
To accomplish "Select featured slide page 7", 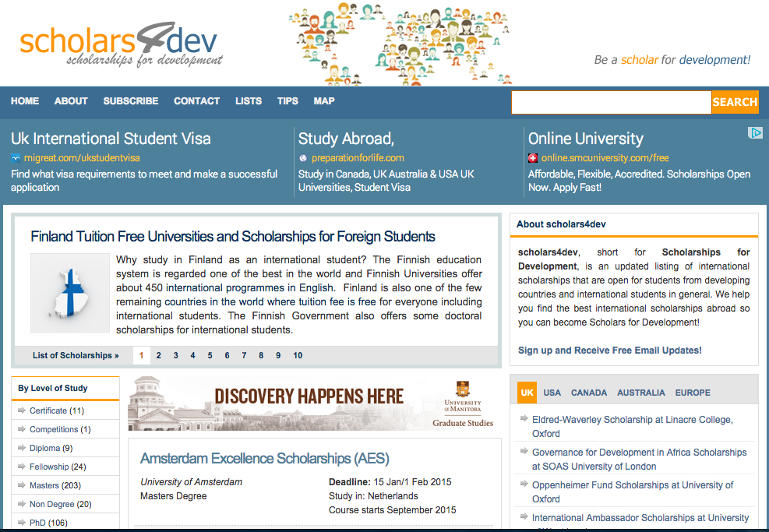I will click(244, 355).
